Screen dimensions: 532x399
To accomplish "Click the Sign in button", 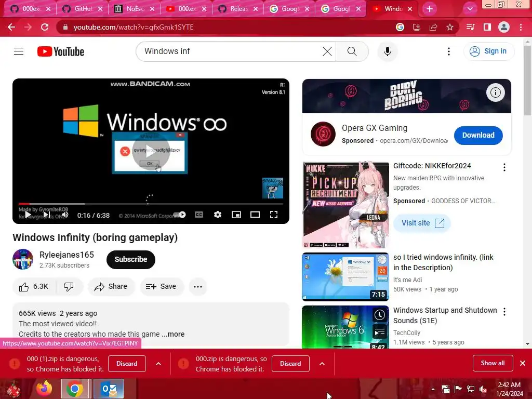I will 488,51.
